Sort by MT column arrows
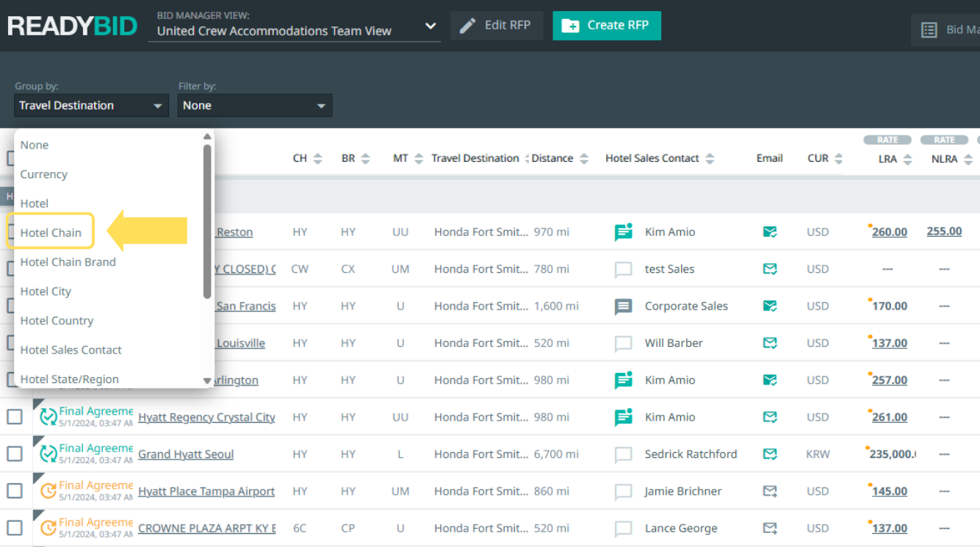Image resolution: width=980 pixels, height=547 pixels. click(x=419, y=158)
